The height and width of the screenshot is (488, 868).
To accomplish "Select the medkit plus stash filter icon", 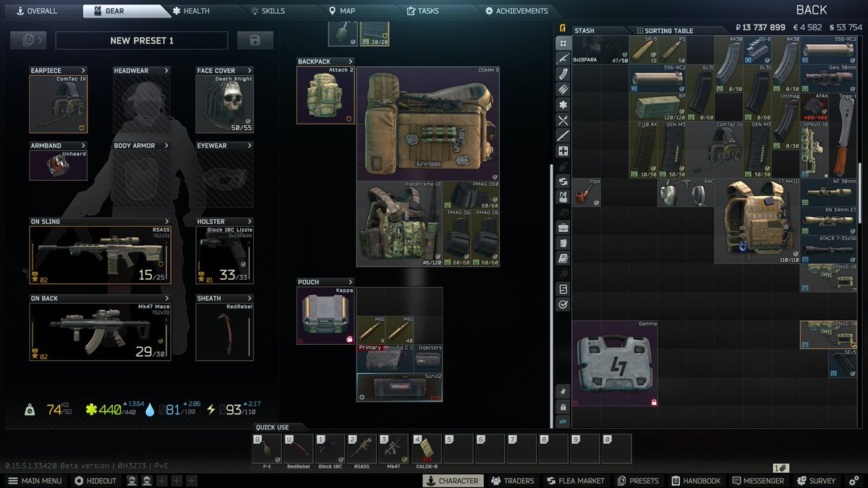I will point(563,151).
